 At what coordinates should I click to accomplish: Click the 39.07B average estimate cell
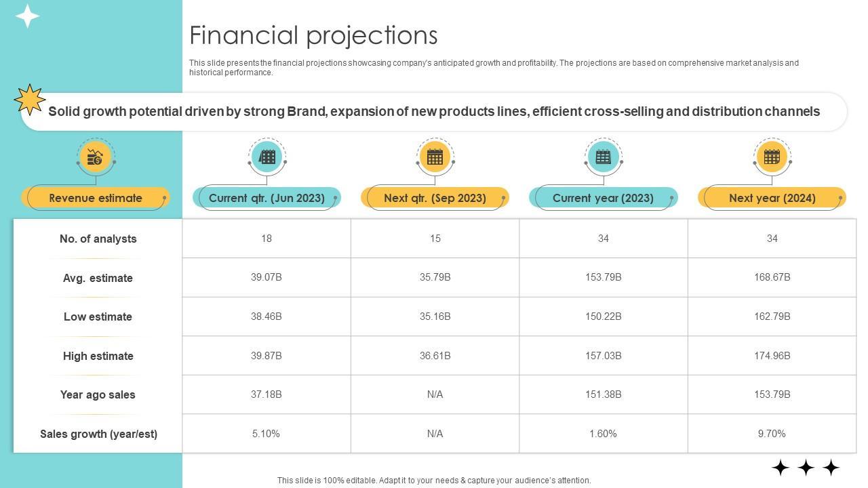pos(266,277)
